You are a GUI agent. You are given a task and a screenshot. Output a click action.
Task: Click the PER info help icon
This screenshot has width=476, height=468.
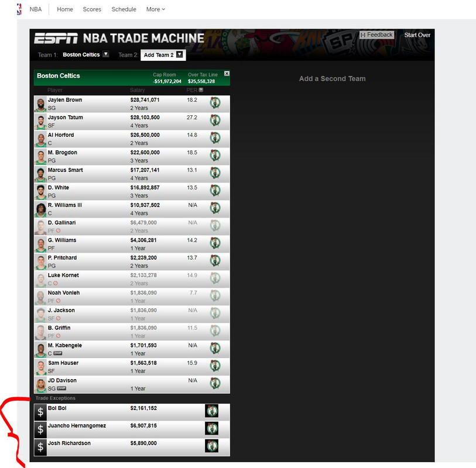(201, 90)
